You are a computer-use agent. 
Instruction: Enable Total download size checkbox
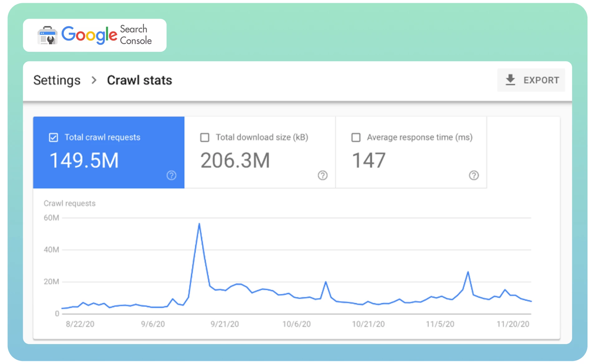[x=205, y=138]
